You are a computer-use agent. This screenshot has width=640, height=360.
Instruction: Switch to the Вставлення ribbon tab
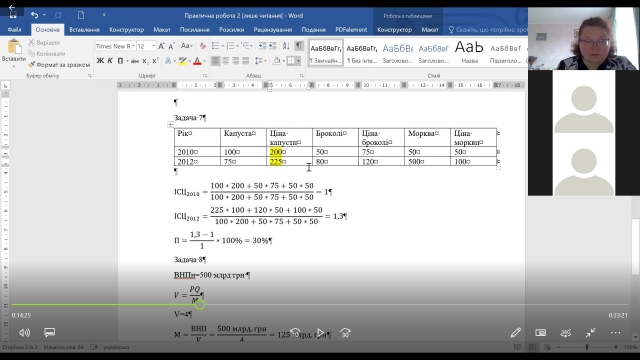(x=84, y=30)
